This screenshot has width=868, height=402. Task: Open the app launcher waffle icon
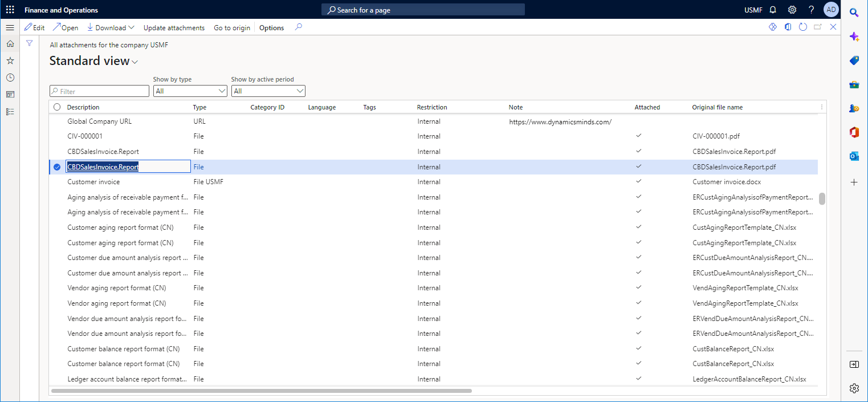click(x=10, y=10)
